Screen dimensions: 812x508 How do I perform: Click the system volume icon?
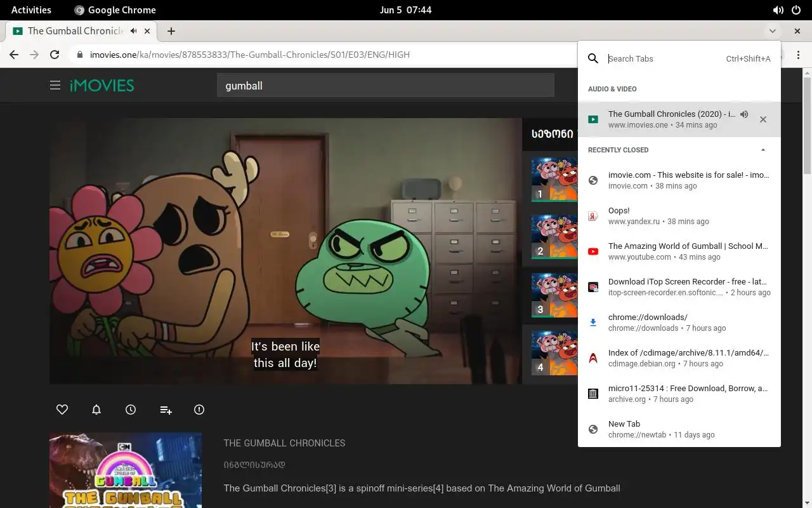pyautogui.click(x=778, y=10)
